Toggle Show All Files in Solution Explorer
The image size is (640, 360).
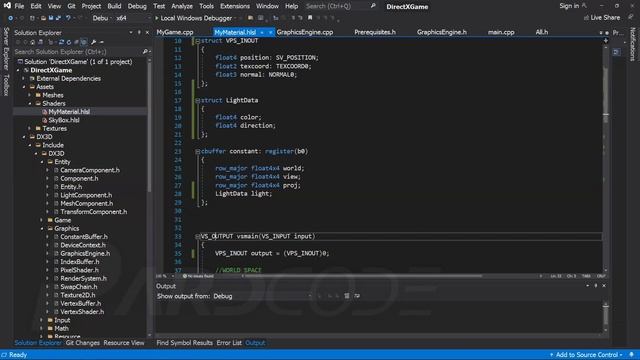coord(84,42)
